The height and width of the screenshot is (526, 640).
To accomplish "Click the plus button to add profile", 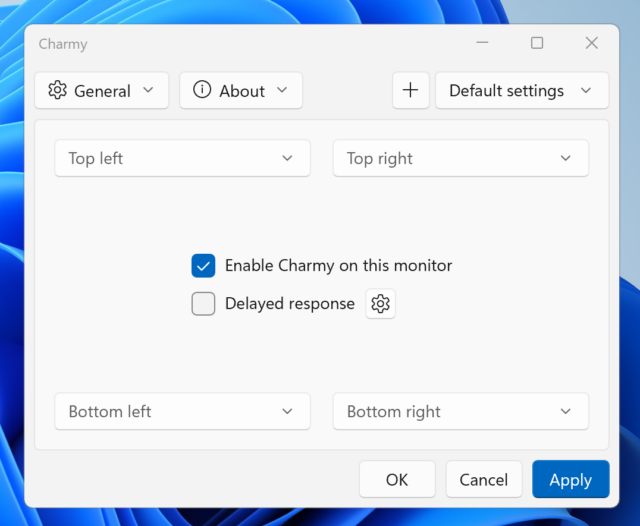I will (411, 91).
